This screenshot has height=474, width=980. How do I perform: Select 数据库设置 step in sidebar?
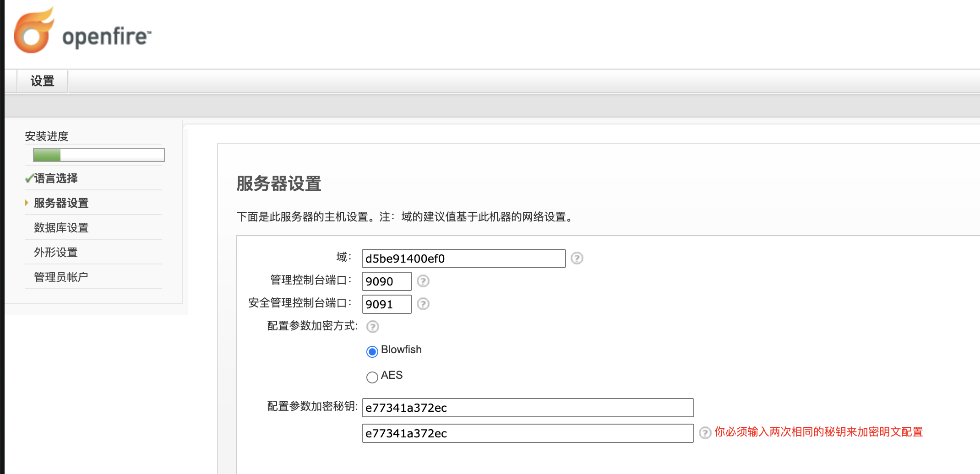(x=61, y=228)
